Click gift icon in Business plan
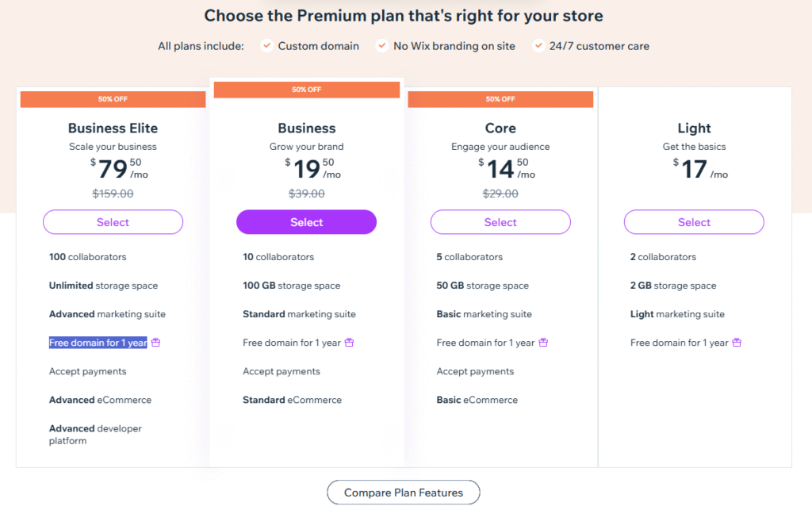Image resolution: width=812 pixels, height=510 pixels. [x=349, y=343]
